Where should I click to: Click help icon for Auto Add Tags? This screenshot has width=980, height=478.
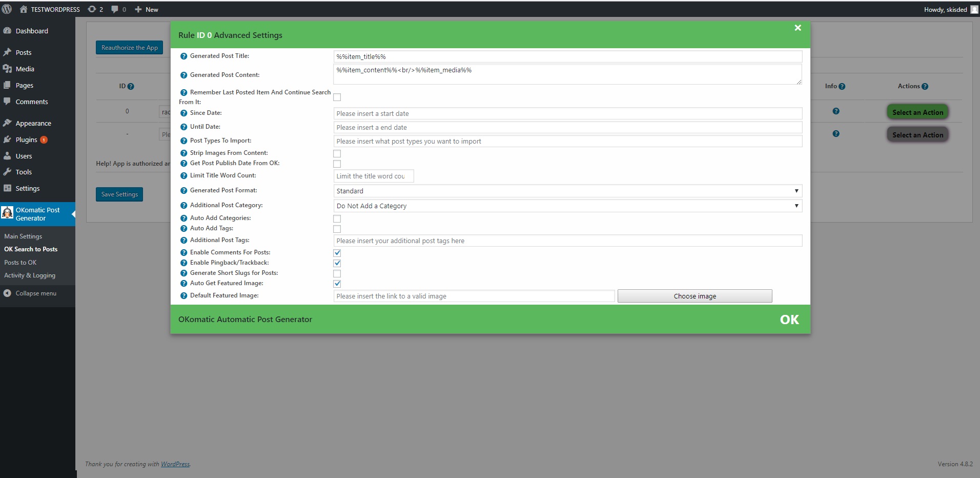click(x=183, y=229)
